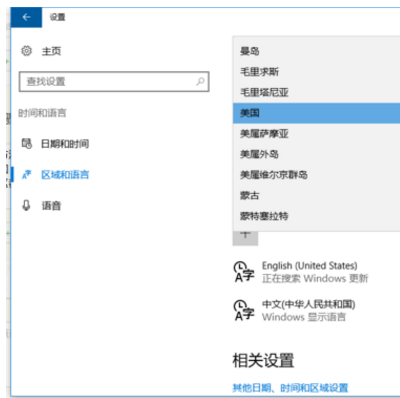Click the 设置 window title text
Image resolution: width=400 pixels, height=398 pixels.
tap(58, 17)
